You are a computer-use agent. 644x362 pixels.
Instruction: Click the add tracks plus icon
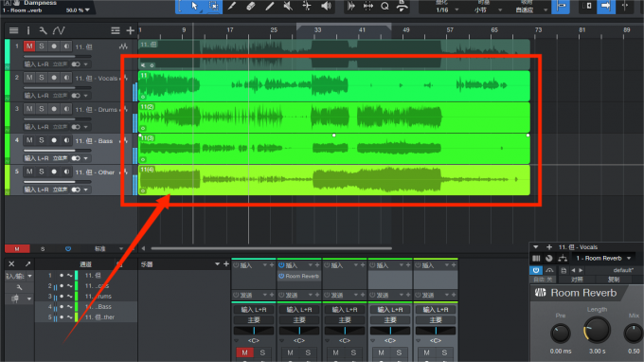[130, 30]
